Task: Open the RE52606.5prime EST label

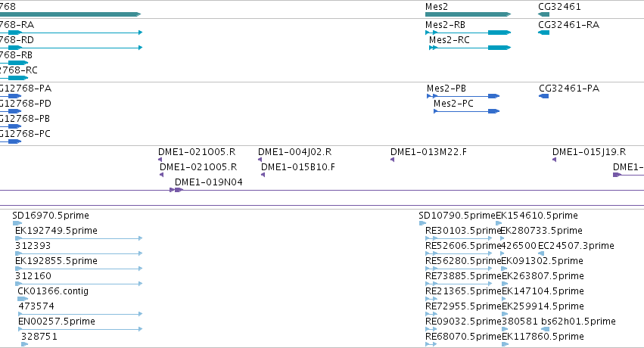Action: pyautogui.click(x=464, y=246)
